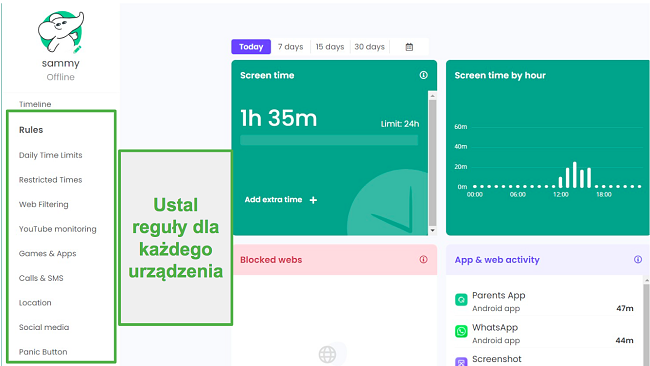The image size is (650, 366).
Task: Open Panic Button settings
Action: click(x=43, y=352)
